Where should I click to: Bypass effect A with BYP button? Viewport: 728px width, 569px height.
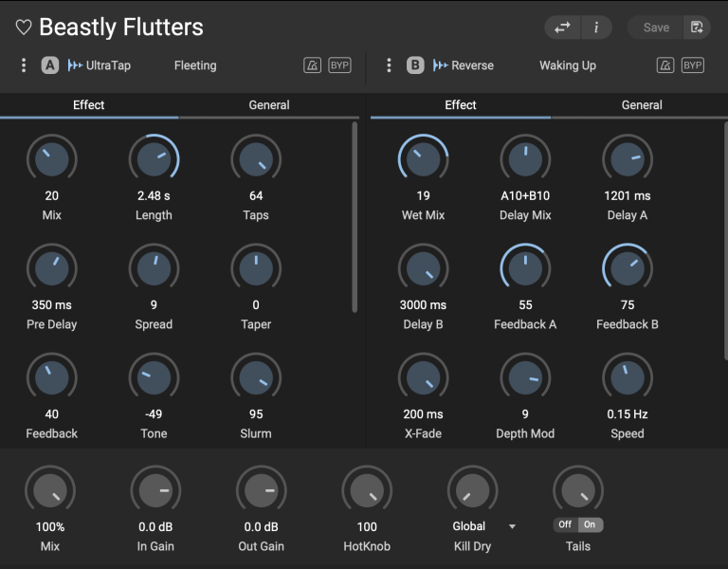coord(339,65)
